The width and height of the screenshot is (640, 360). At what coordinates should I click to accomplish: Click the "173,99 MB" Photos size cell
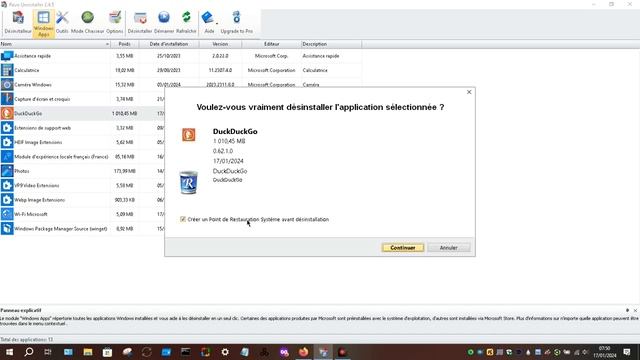[x=125, y=171]
